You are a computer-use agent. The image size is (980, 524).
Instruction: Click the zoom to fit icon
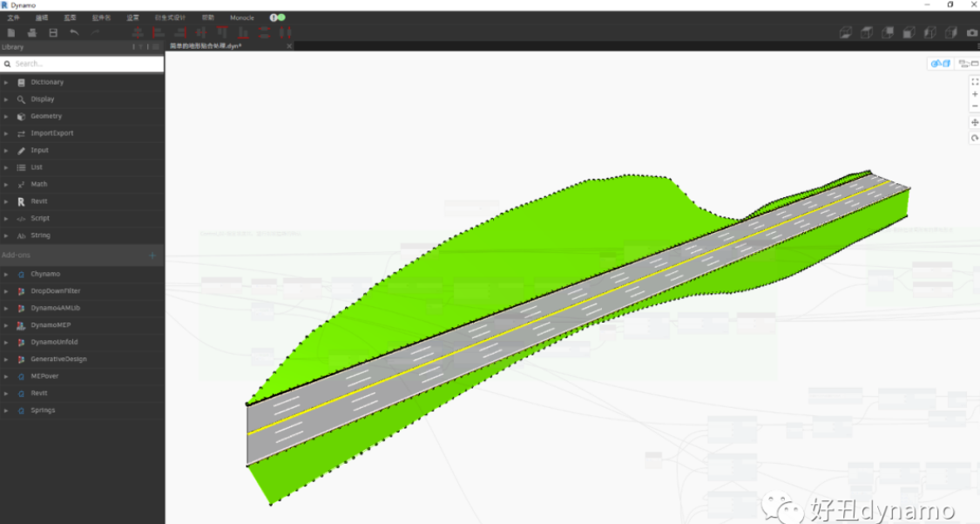[x=975, y=82]
